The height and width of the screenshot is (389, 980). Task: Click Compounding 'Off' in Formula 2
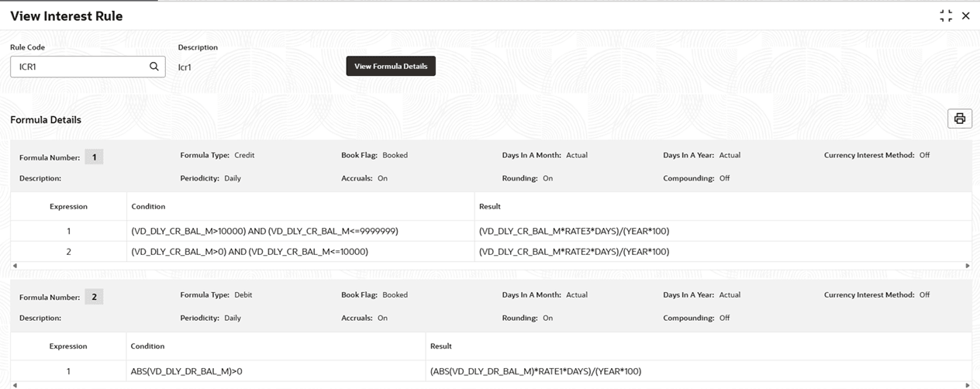(x=724, y=318)
